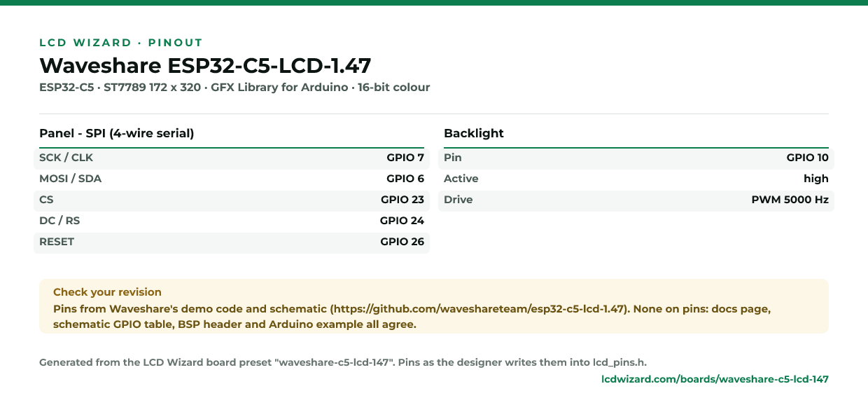Click the PWM 5000 Hz drive value
Viewport: 868px width, 405px height.
790,200
